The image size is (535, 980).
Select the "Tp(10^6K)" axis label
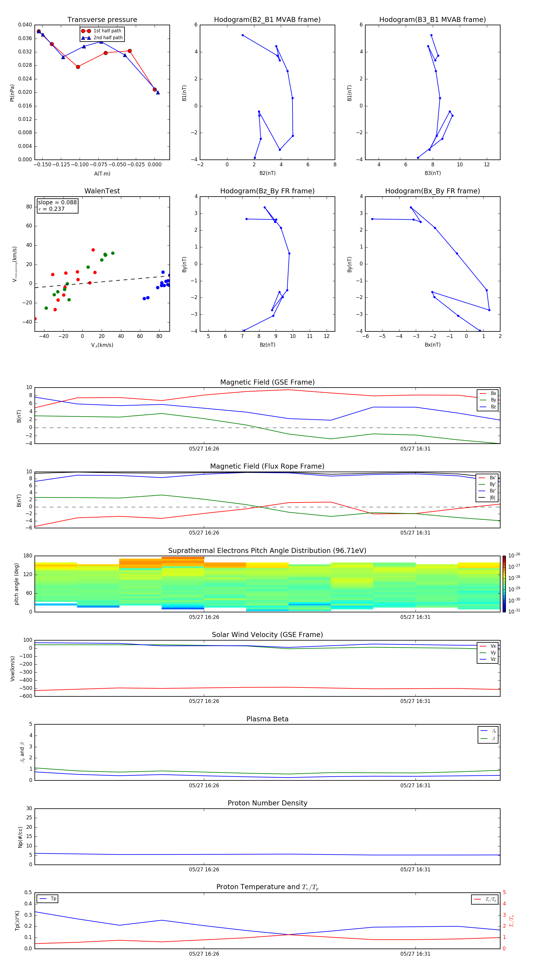point(17,921)
